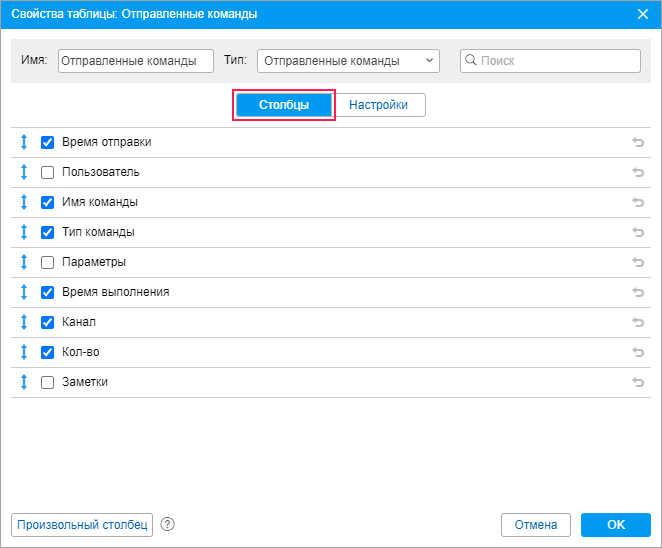
Task: Uncheck the Тип команды column
Action: (x=47, y=232)
